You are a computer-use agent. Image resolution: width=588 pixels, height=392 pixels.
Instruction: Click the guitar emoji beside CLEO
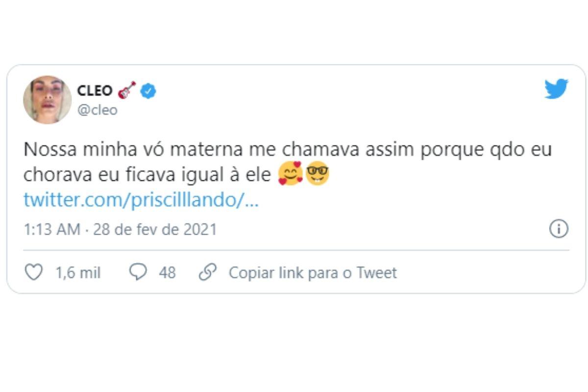(127, 90)
